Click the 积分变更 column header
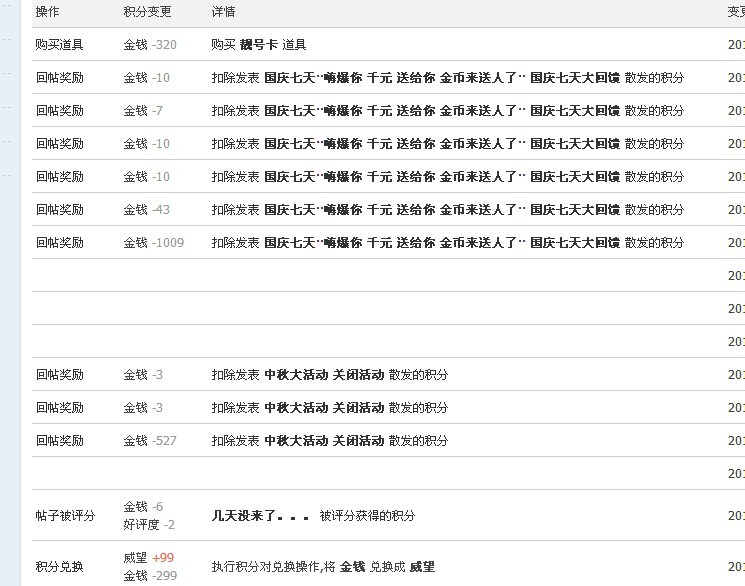 147,11
